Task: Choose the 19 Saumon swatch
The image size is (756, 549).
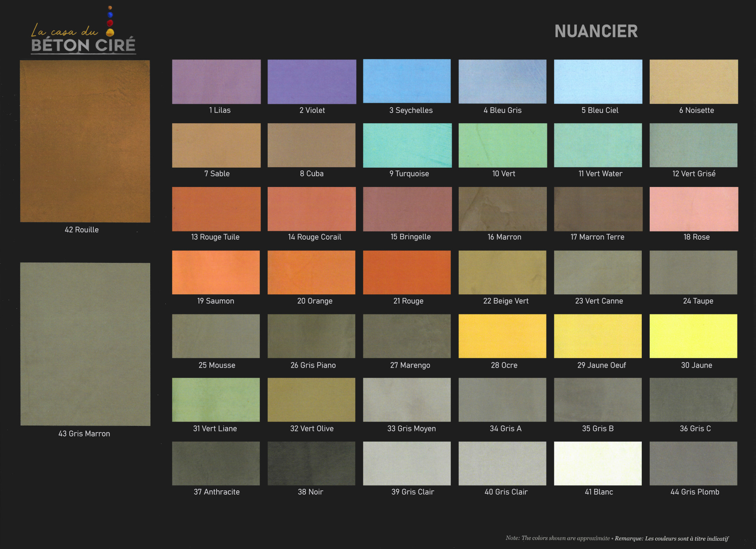Action: [216, 272]
